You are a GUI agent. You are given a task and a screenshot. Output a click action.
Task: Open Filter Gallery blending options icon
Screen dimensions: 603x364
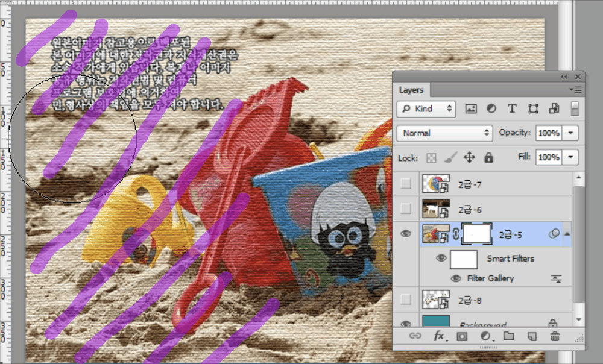pyautogui.click(x=556, y=278)
